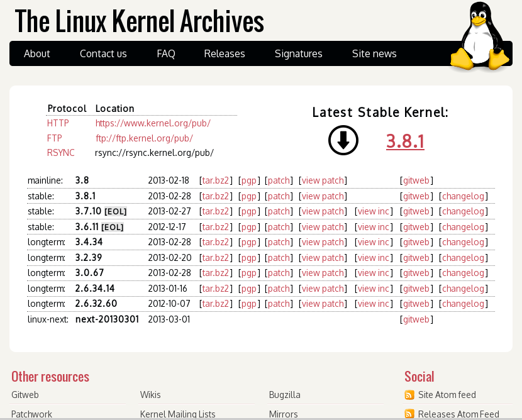
Task: Open changelog for longterm 2.6.34.14
Action: point(463,289)
